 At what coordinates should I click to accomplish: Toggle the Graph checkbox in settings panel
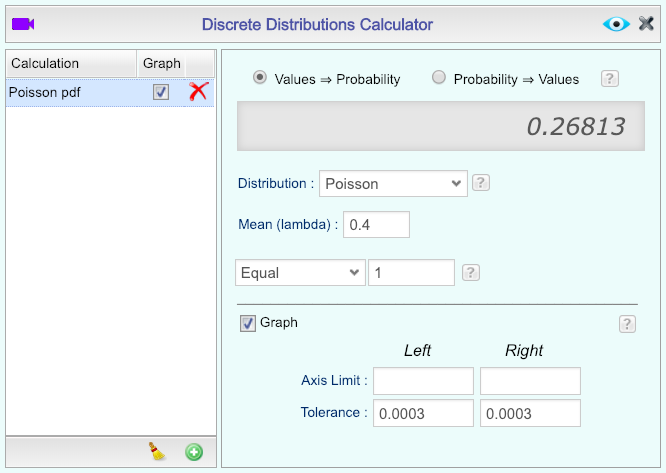(x=247, y=323)
